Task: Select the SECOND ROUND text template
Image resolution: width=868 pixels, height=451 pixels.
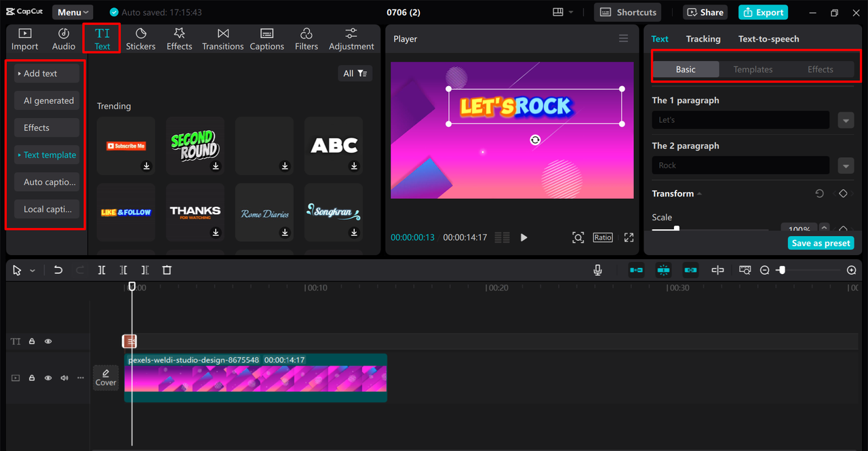Action: point(195,145)
